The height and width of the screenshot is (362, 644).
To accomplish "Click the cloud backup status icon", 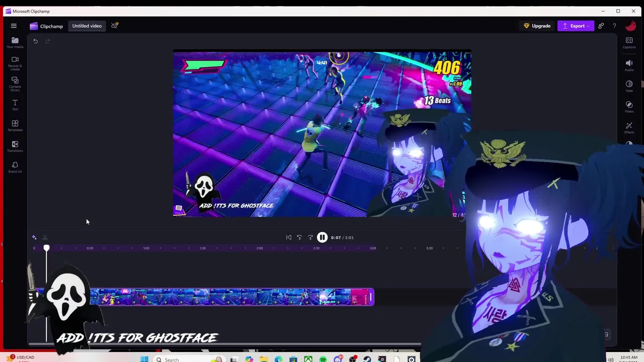I will pyautogui.click(x=115, y=26).
